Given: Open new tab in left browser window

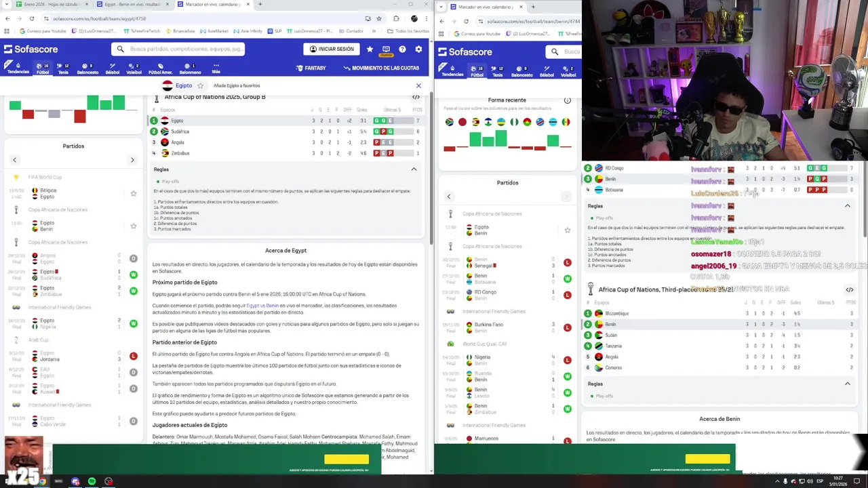Looking at the screenshot, I should click(260, 4).
